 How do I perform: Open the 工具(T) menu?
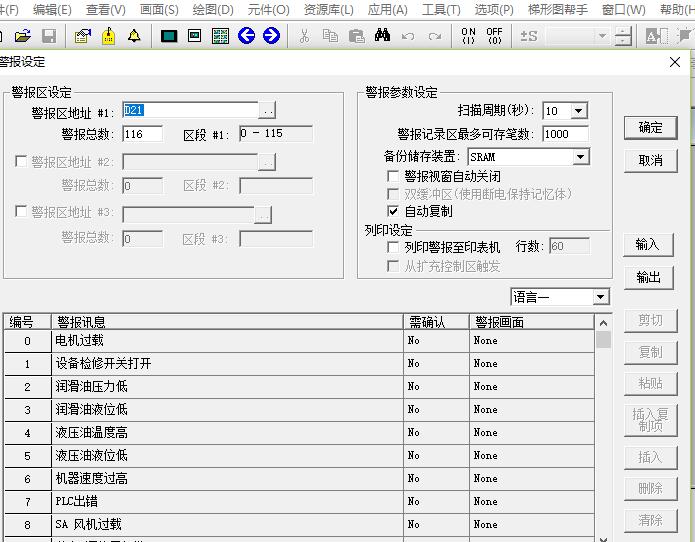(440, 10)
